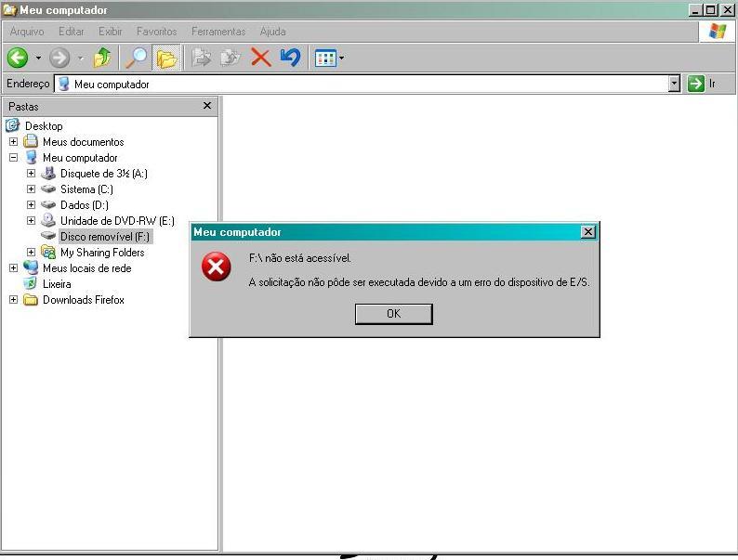Open the Exibir menu
Viewport: 738px width, 560px height.
tap(110, 32)
